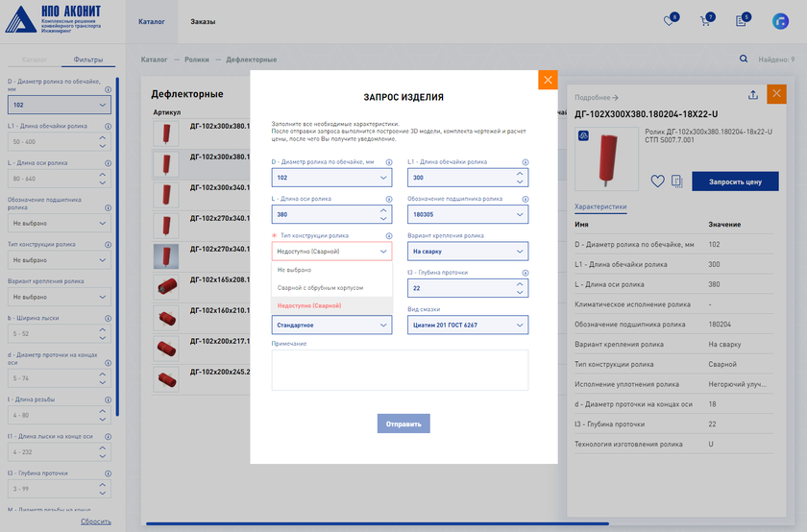Select "Сварной с обрубным корпусом" option
The height and width of the screenshot is (532, 807).
pos(320,287)
